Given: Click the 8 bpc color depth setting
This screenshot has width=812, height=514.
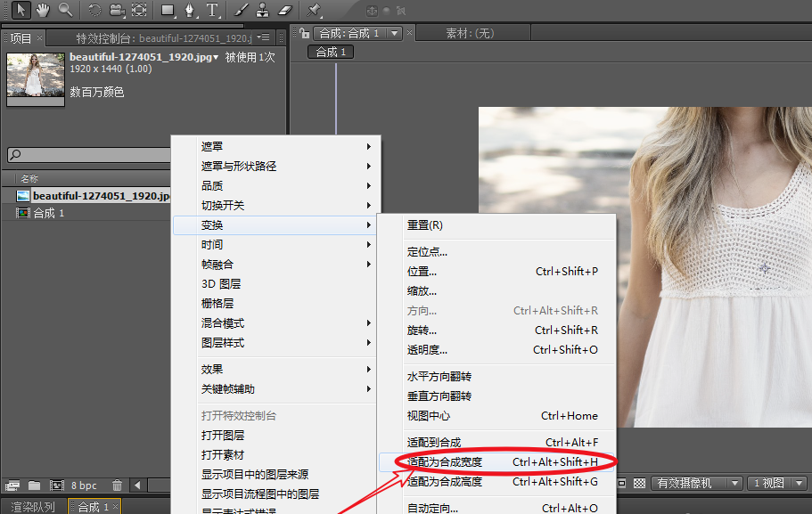Looking at the screenshot, I should pos(84,485).
